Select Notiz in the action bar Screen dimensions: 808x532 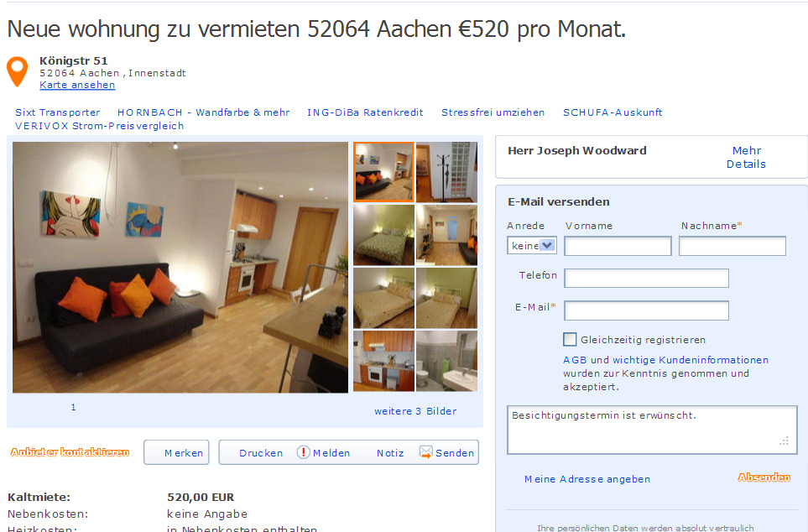tap(390, 453)
